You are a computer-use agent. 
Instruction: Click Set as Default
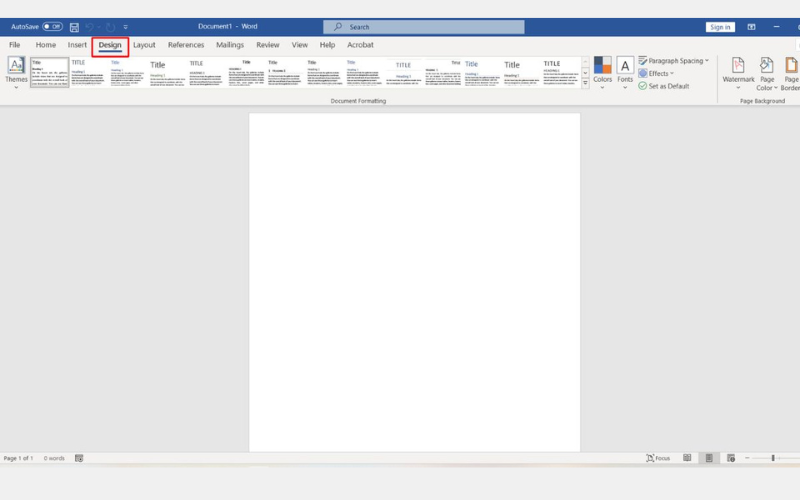tap(663, 86)
